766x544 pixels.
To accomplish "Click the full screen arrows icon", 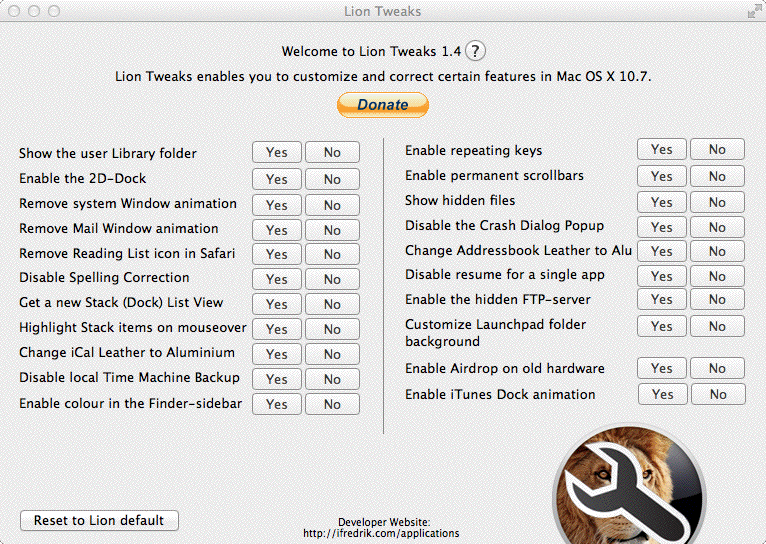I will pos(754,11).
